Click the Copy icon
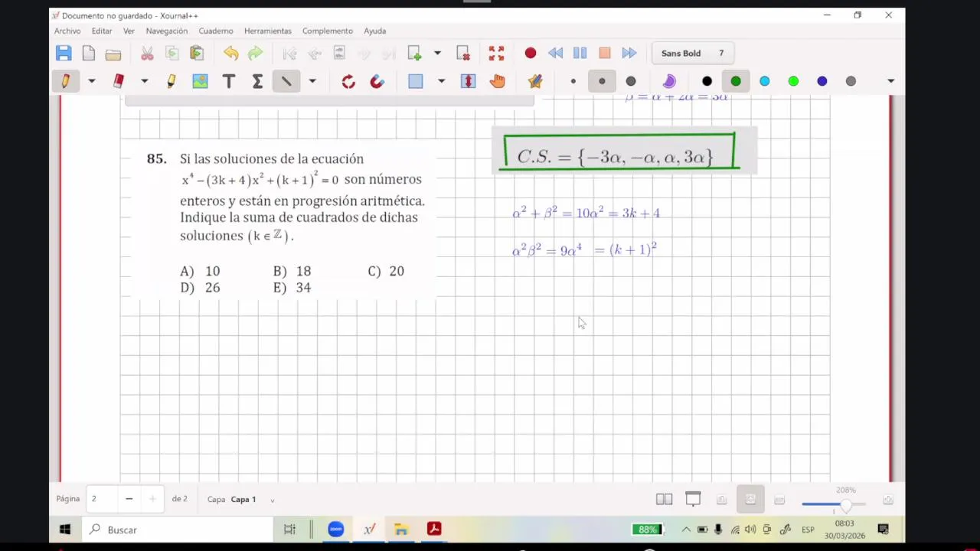The height and width of the screenshot is (551, 980). pyautogui.click(x=172, y=53)
